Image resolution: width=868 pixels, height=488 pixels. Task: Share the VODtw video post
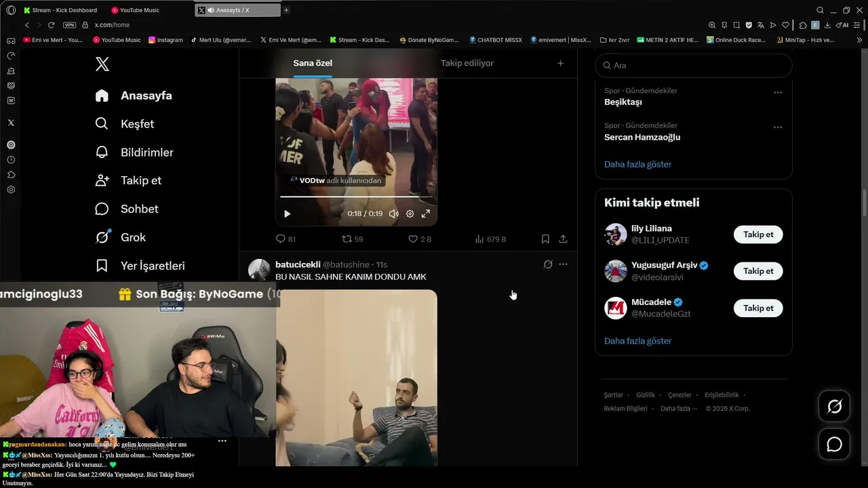[563, 239]
